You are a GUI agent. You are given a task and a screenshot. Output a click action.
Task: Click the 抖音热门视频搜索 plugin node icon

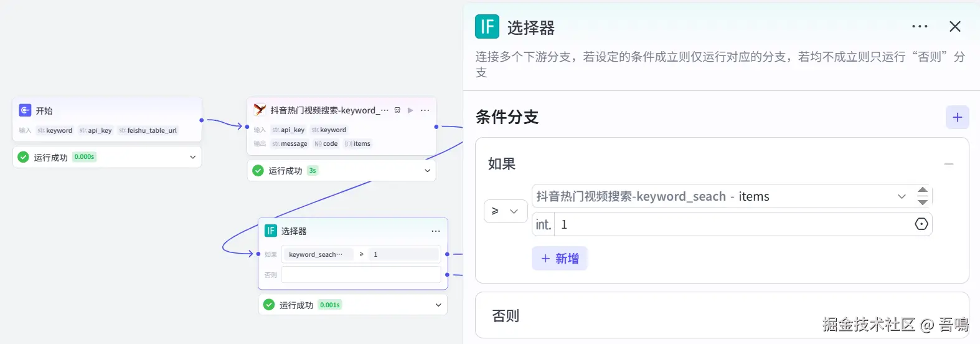coord(260,110)
